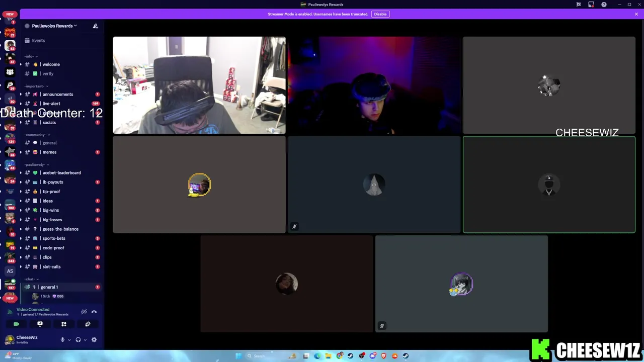Toggle noise suppression in voice panel
Image resolution: width=644 pixels, height=362 pixels.
[x=84, y=312]
